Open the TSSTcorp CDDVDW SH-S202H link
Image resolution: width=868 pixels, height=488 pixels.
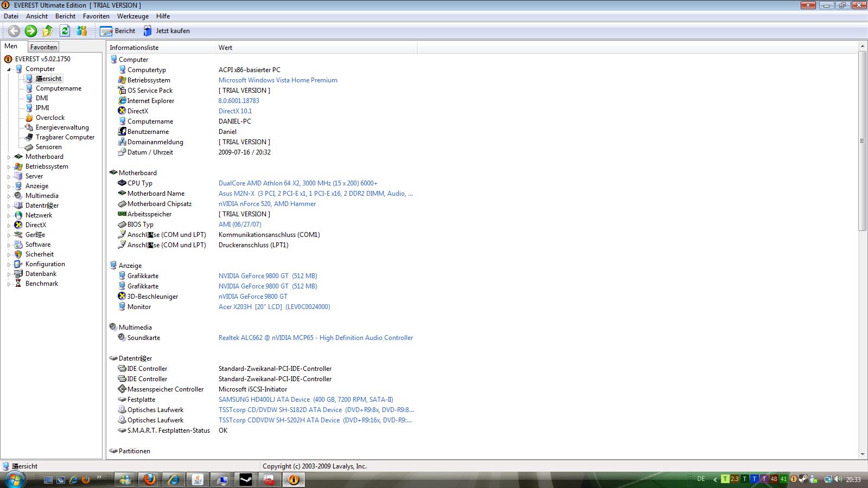(x=315, y=420)
